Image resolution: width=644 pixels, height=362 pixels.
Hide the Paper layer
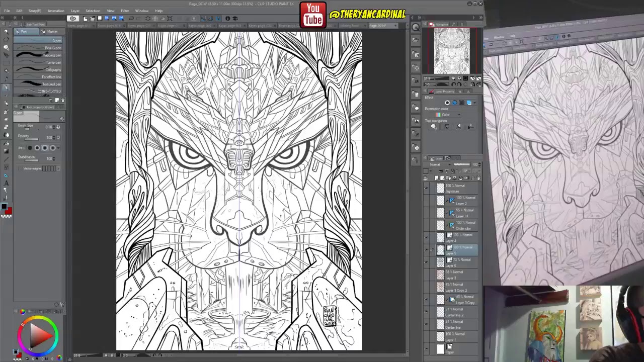click(426, 348)
